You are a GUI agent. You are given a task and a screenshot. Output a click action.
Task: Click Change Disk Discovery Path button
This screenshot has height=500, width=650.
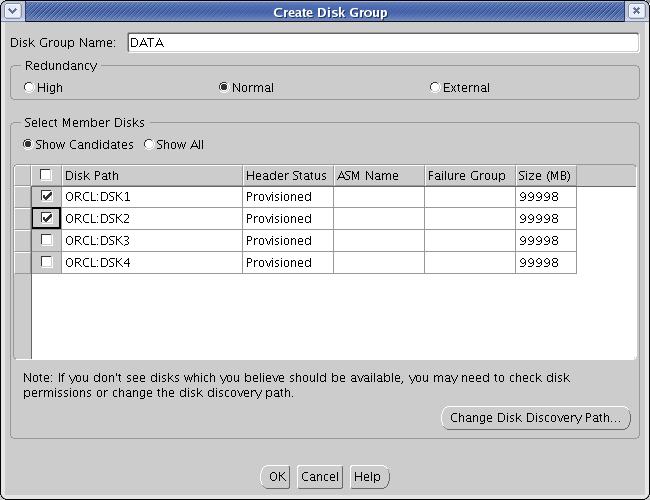pos(535,418)
